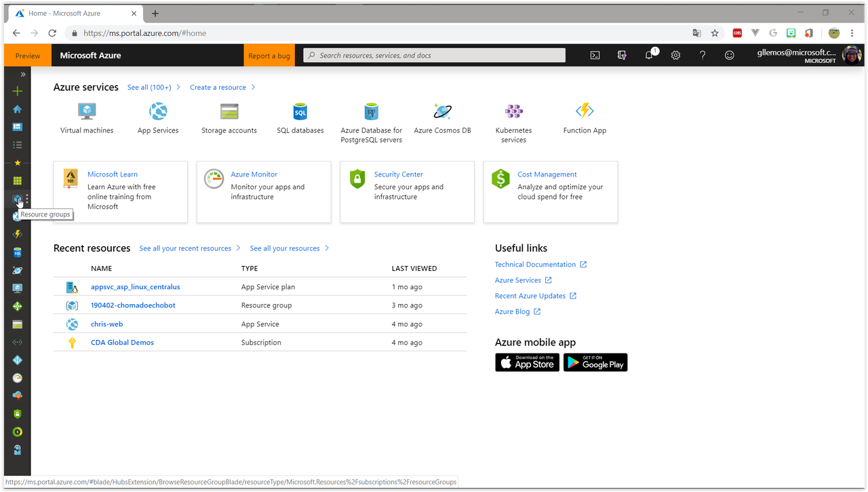This screenshot has height=492, width=868.
Task: Click the Home icon in the sidebar
Action: coord(18,109)
